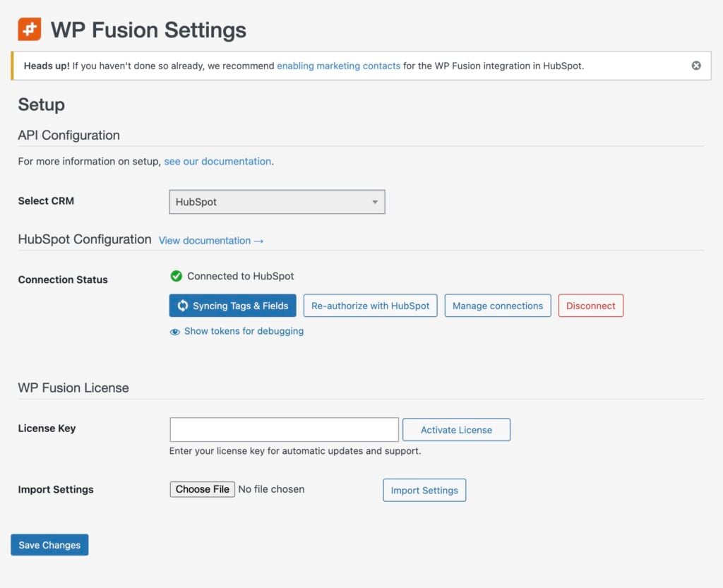Open Manage connections
723x588 pixels.
click(x=498, y=306)
